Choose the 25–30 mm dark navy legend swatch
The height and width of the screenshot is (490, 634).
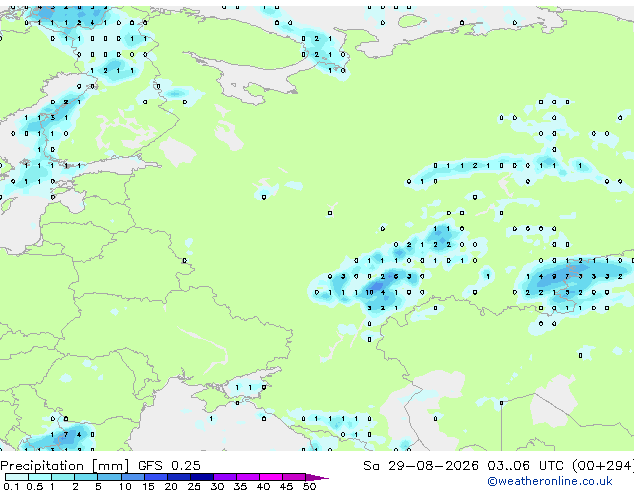[x=202, y=477]
